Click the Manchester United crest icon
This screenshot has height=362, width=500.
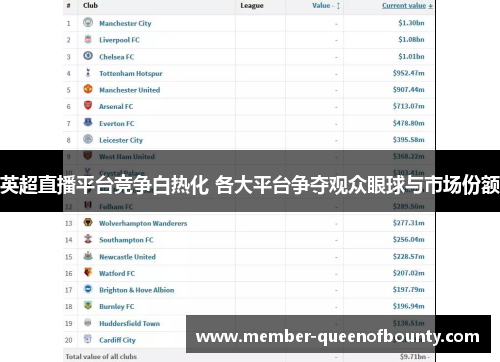[88, 89]
